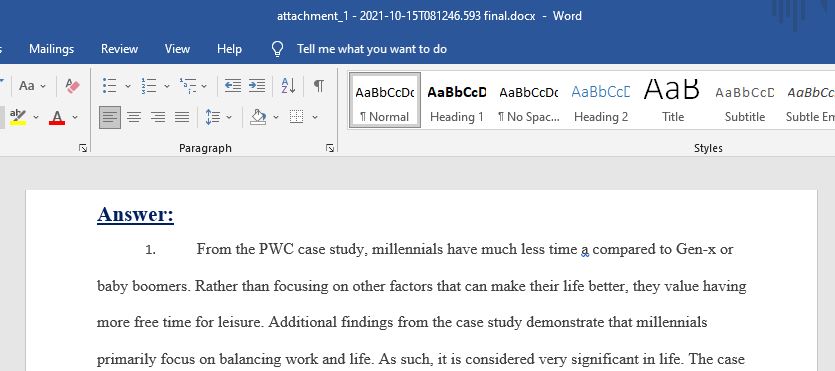Open the highlight color dropdown arrow
This screenshot has width=835, height=371.
(36, 117)
